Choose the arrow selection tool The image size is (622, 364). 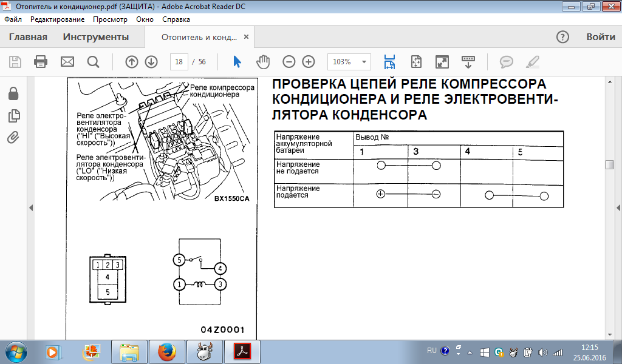point(238,62)
